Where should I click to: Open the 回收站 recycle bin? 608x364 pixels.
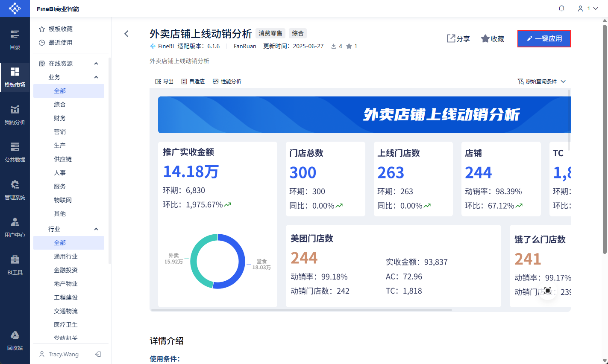coord(15,340)
